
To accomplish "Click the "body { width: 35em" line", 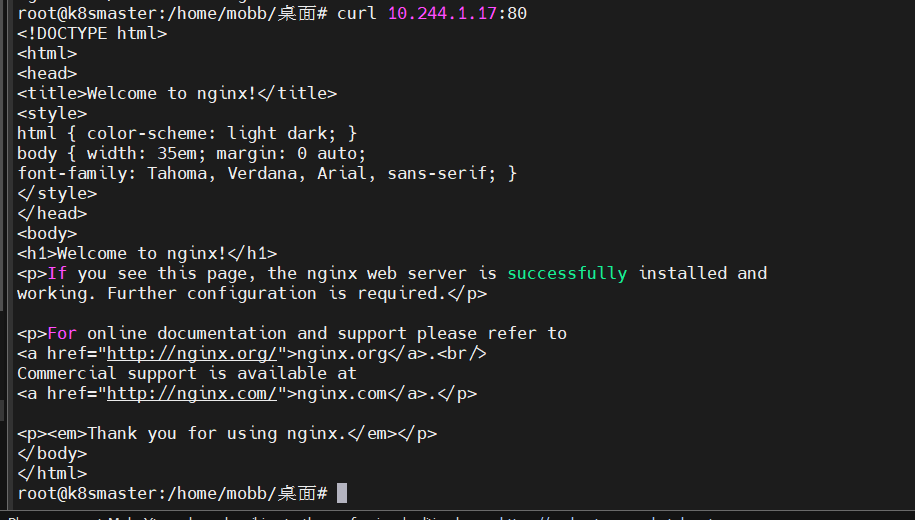I will [x=192, y=153].
